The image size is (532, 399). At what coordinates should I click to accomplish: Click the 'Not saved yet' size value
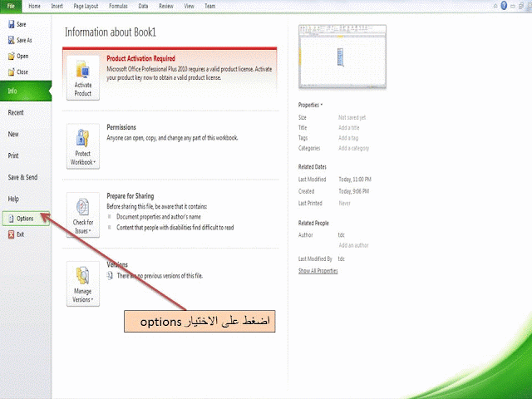click(352, 117)
